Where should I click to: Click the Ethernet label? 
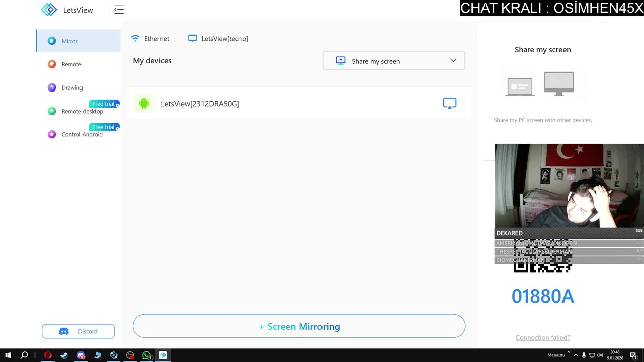click(156, 39)
